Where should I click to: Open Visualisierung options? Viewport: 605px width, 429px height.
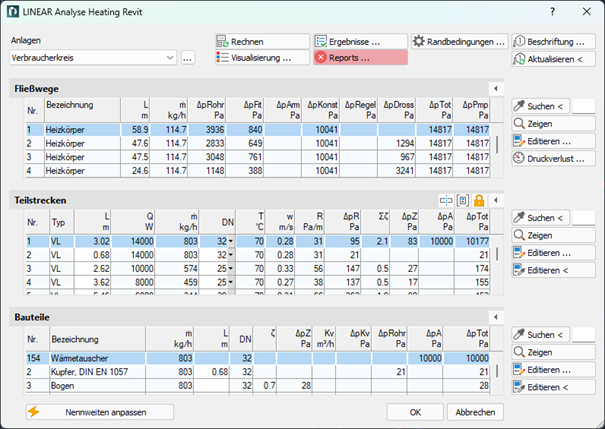click(x=261, y=58)
